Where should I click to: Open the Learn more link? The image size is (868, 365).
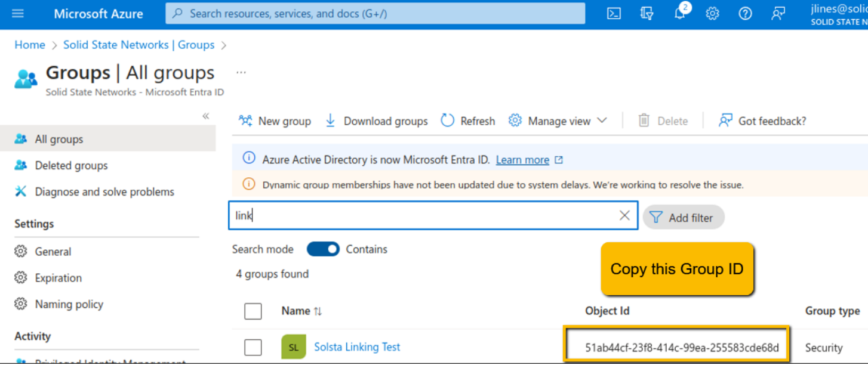[522, 160]
